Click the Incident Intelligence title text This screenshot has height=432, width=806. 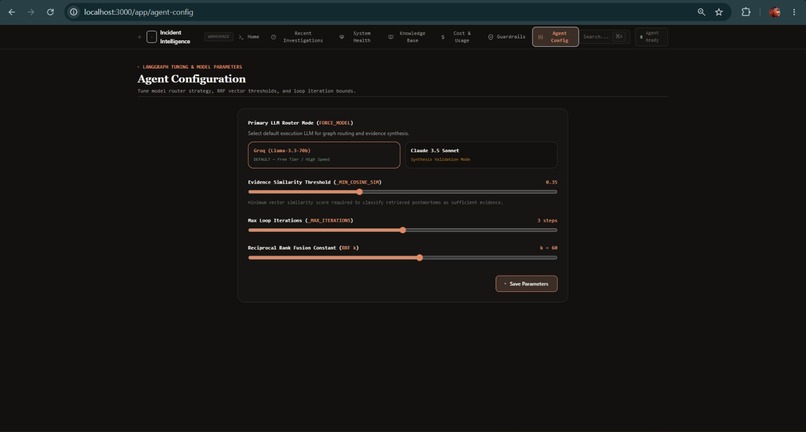pyautogui.click(x=175, y=37)
